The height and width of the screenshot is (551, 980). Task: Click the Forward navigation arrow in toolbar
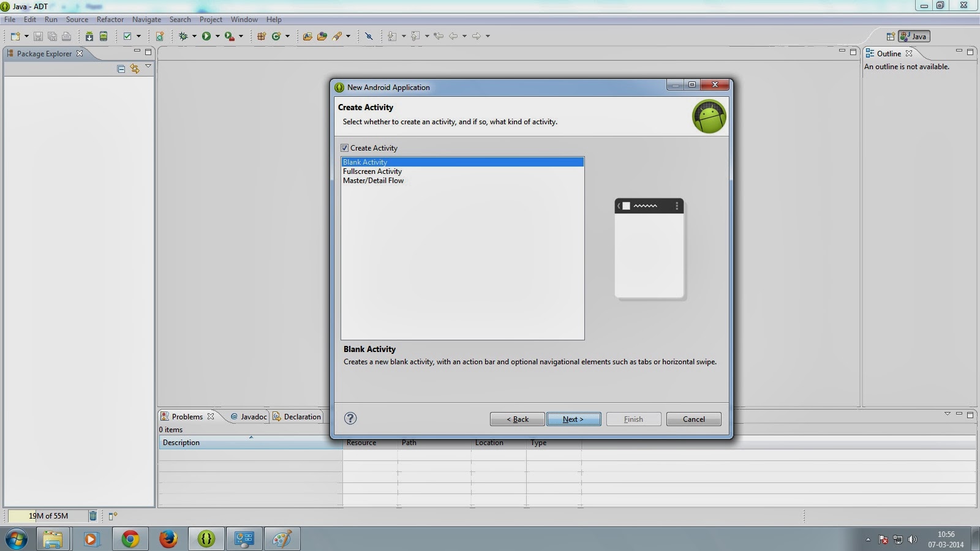tap(477, 36)
